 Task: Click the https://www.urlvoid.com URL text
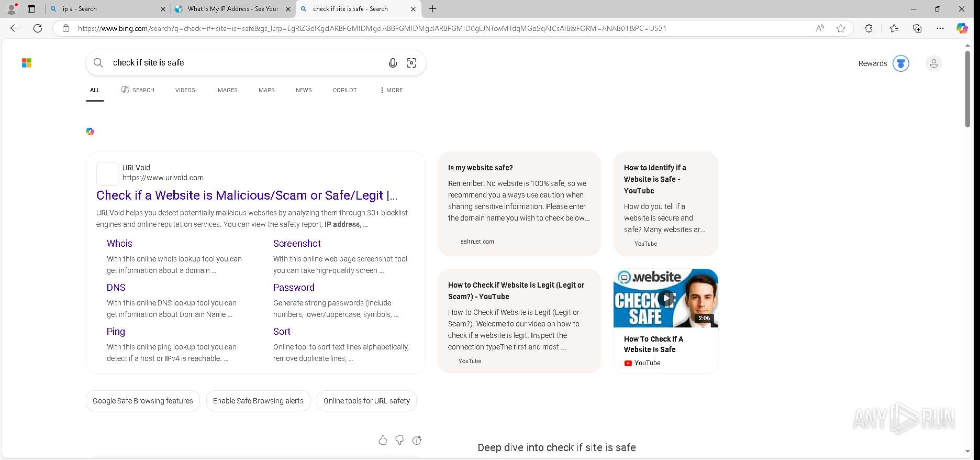(x=163, y=178)
